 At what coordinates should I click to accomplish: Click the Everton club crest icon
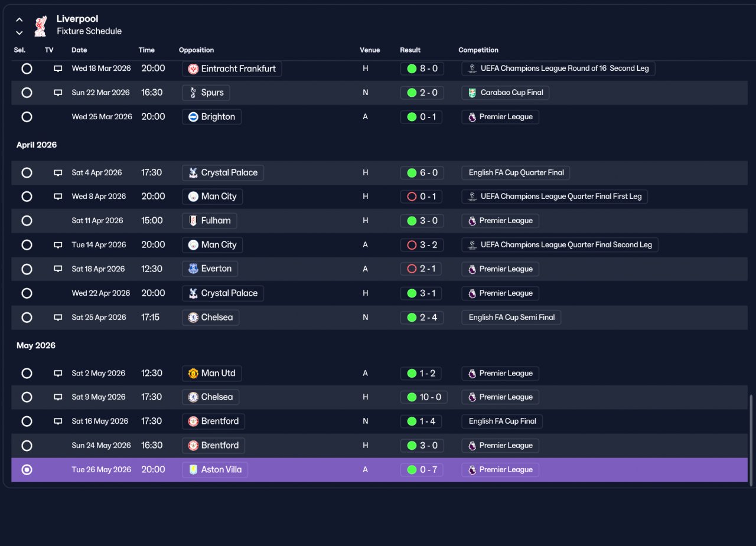click(x=193, y=269)
